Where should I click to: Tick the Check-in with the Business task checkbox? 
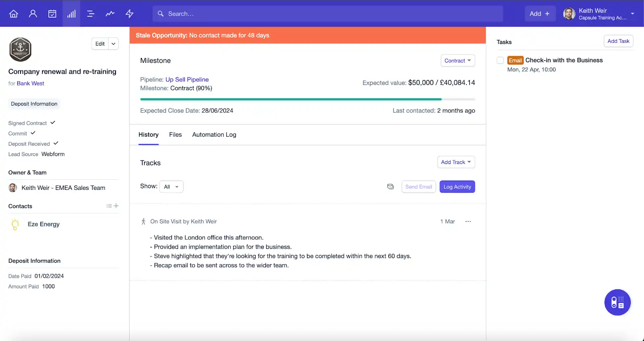click(x=500, y=60)
